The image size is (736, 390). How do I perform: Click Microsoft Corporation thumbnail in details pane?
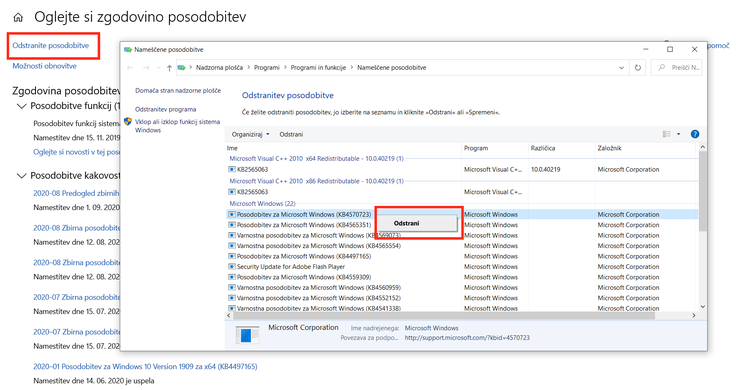(x=247, y=334)
